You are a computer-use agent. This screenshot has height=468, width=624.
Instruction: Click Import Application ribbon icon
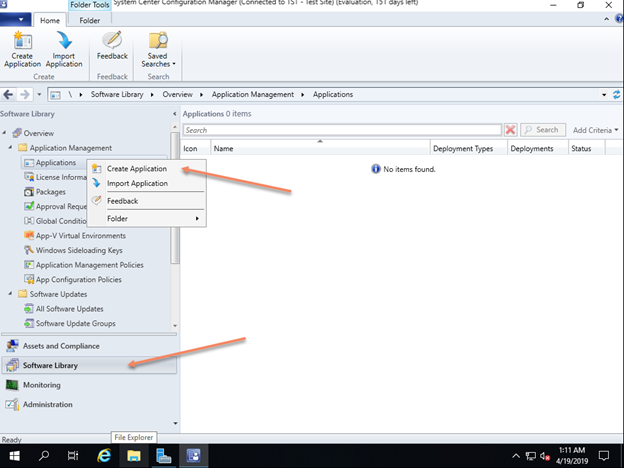64,49
